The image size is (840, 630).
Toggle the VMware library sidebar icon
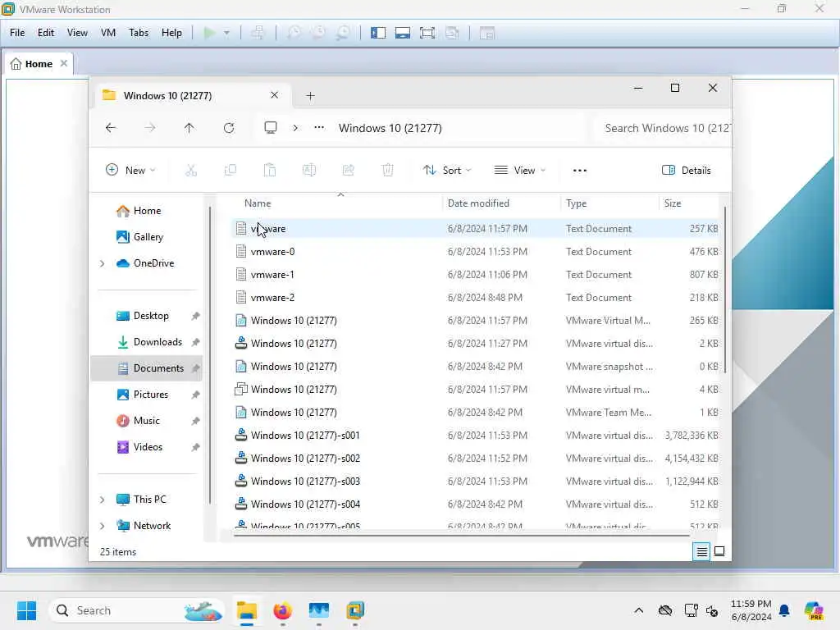point(378,33)
